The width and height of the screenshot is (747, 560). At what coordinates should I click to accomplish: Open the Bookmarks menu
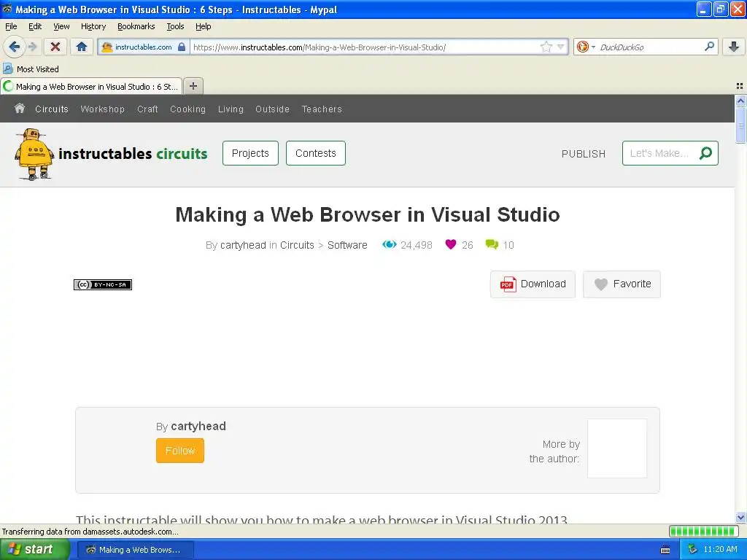[136, 26]
